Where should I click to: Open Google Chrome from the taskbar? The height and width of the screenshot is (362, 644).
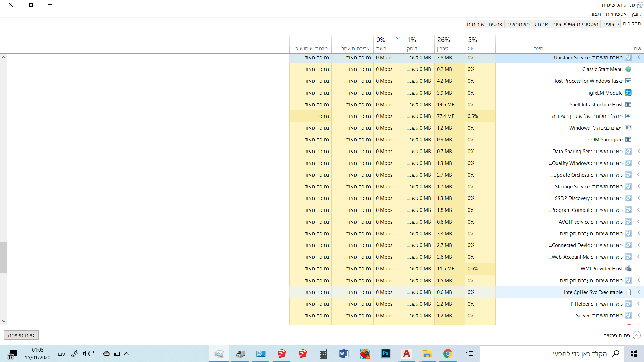(x=448, y=354)
